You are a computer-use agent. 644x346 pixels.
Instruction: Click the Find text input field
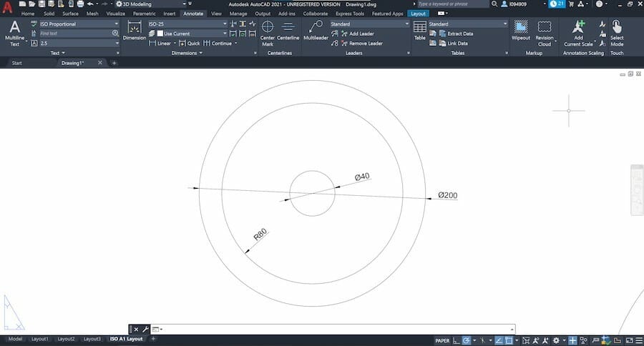coord(75,34)
